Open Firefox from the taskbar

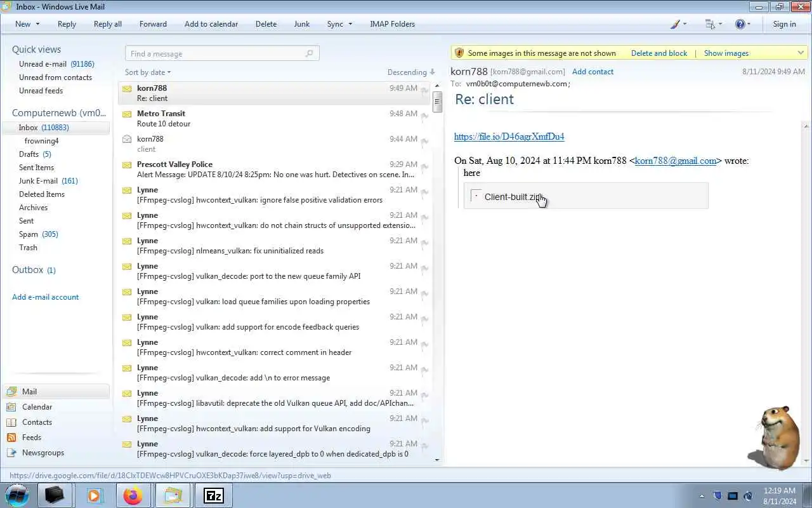click(133, 495)
